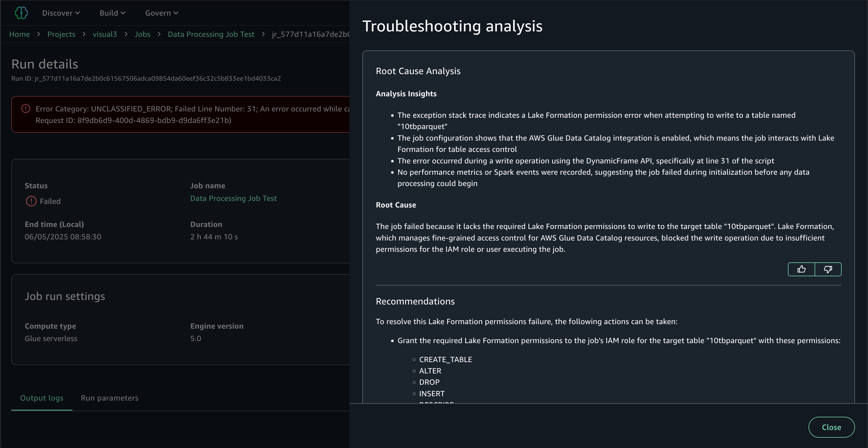The width and height of the screenshot is (868, 448).
Task: Switch to the Output logs tab
Action: tap(42, 398)
